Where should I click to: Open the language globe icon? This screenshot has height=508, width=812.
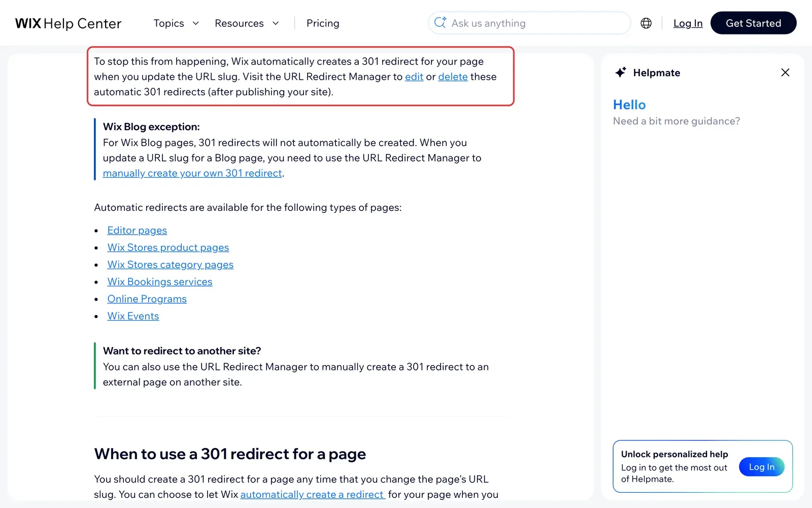click(x=646, y=23)
